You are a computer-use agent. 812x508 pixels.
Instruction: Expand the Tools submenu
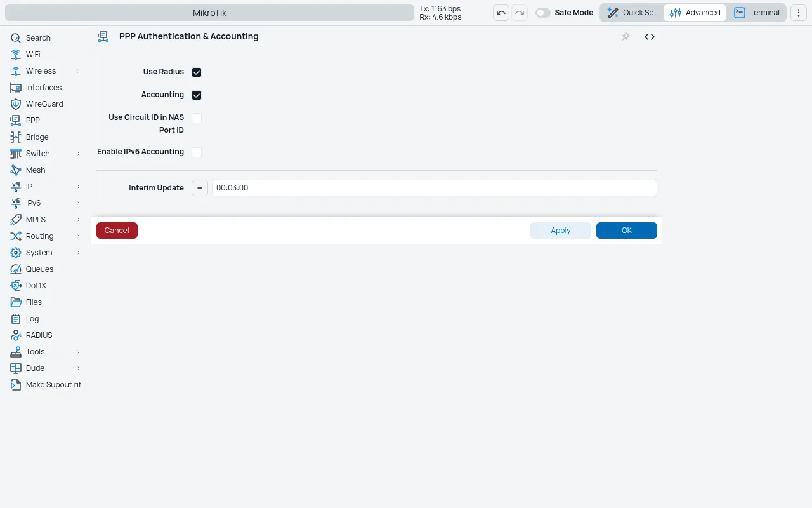coord(79,352)
